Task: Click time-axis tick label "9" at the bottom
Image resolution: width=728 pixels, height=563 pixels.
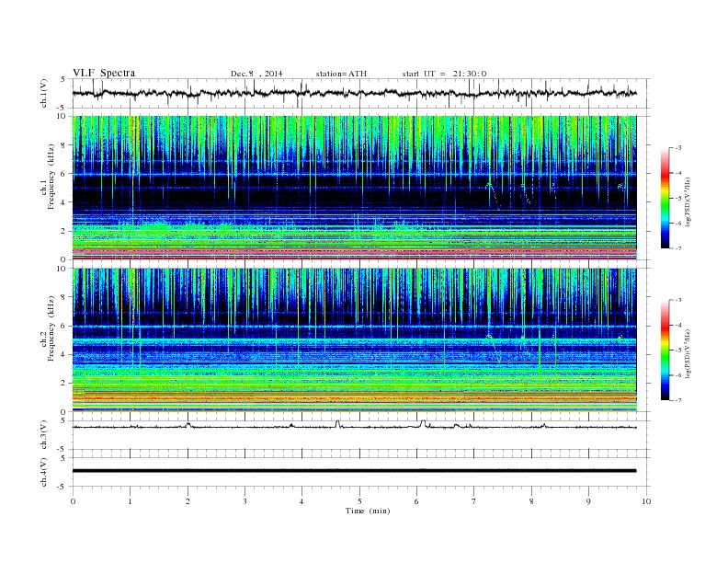Action: pos(588,501)
